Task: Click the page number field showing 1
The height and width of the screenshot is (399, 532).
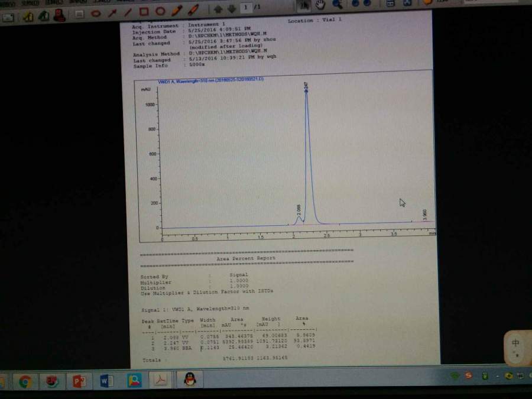Action: (246, 7)
